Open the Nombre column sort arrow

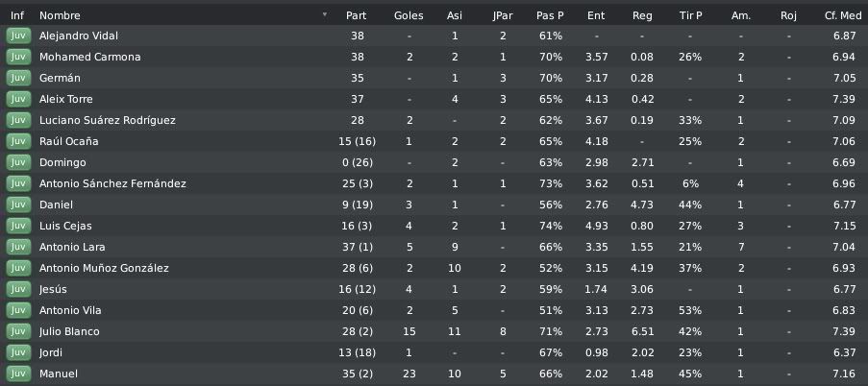[325, 15]
